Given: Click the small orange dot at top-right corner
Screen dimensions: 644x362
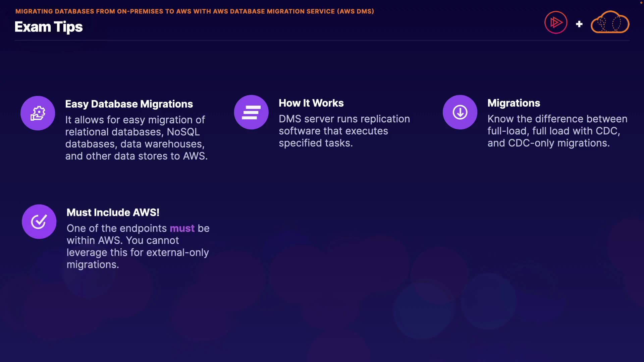Looking at the screenshot, I should tap(641, 2).
